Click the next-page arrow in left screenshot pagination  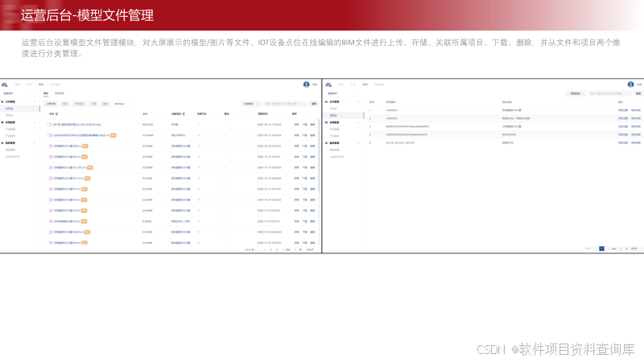pyautogui.click(x=283, y=249)
